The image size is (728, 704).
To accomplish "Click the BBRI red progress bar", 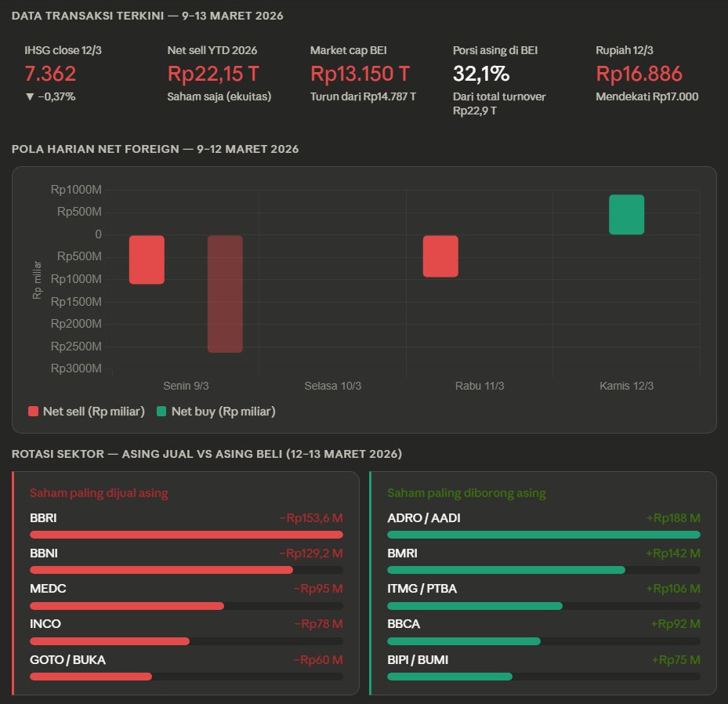I will 187,535.
